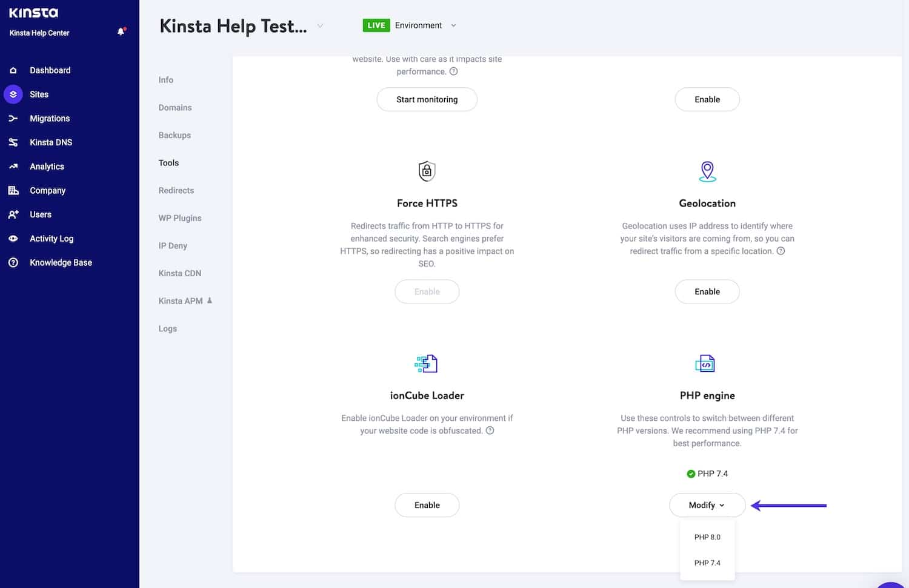Click the Kinsta Help Test site title

coord(233,26)
